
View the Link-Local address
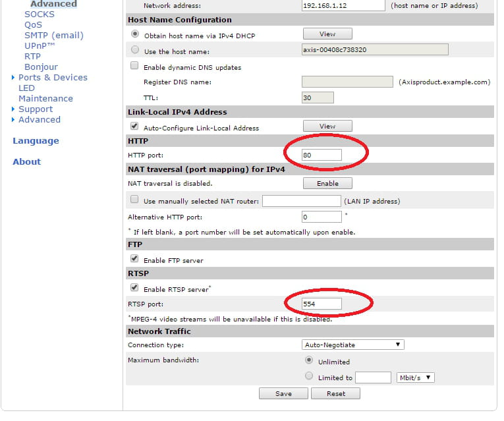(x=327, y=126)
